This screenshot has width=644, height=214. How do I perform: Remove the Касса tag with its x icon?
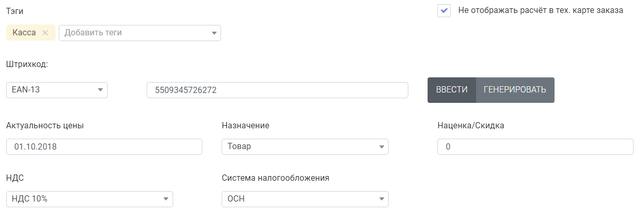pyautogui.click(x=45, y=33)
